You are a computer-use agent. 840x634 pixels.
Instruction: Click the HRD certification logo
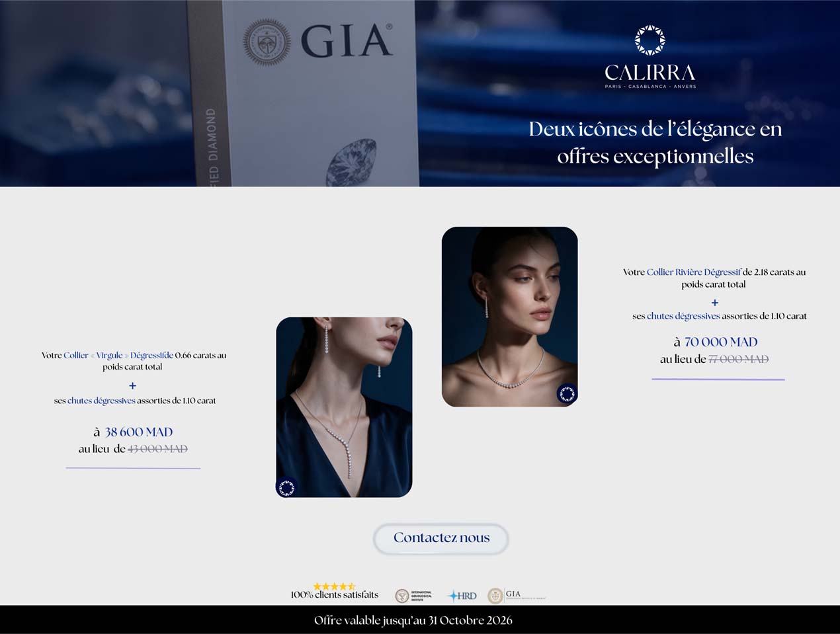462,596
